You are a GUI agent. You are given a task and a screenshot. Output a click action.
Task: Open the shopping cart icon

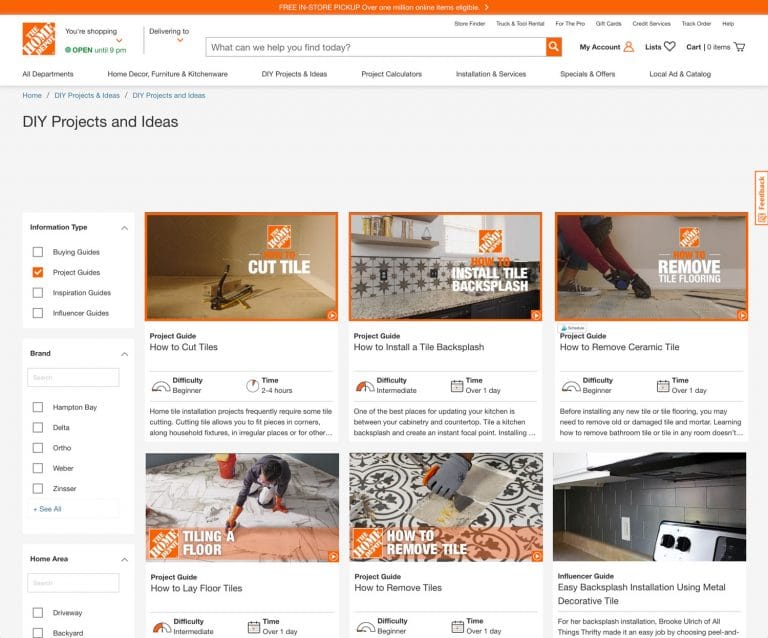coord(740,47)
